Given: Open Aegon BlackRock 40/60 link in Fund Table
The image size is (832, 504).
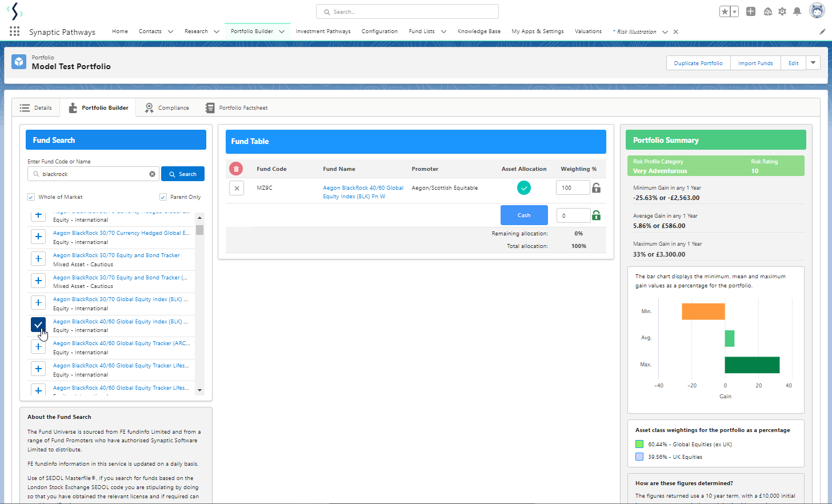Looking at the screenshot, I should 363,192.
